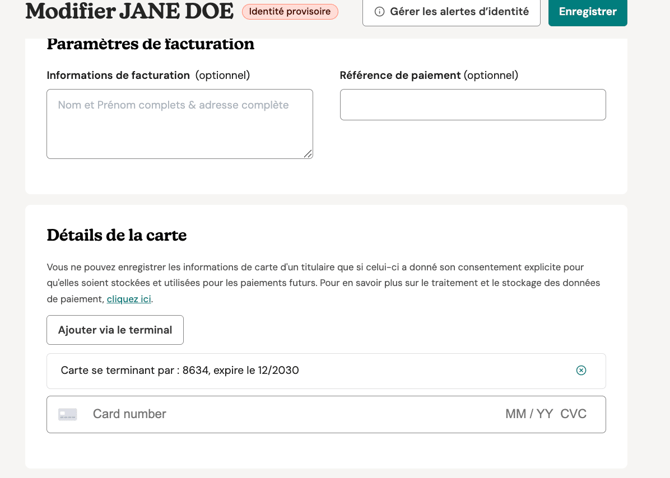Image resolution: width=670 pixels, height=478 pixels.
Task: Click the MM / YY expiry field
Action: click(x=529, y=414)
